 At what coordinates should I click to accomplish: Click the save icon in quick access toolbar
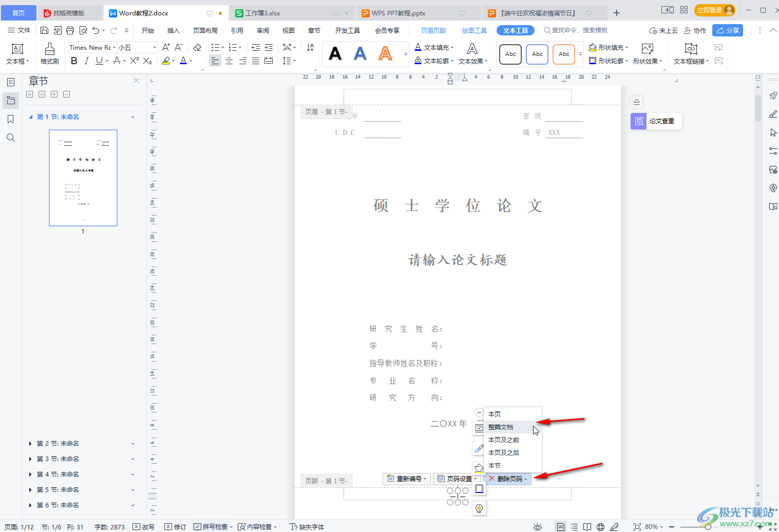[45, 30]
